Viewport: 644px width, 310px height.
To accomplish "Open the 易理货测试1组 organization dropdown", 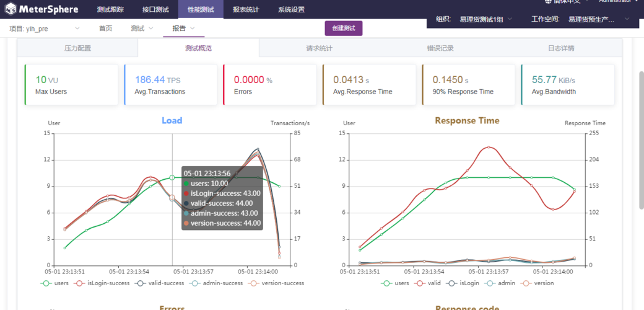I will [486, 19].
